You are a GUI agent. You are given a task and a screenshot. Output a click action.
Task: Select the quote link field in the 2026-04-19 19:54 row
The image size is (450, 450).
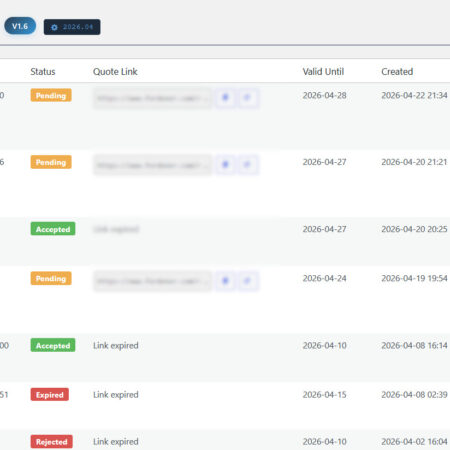click(x=152, y=281)
